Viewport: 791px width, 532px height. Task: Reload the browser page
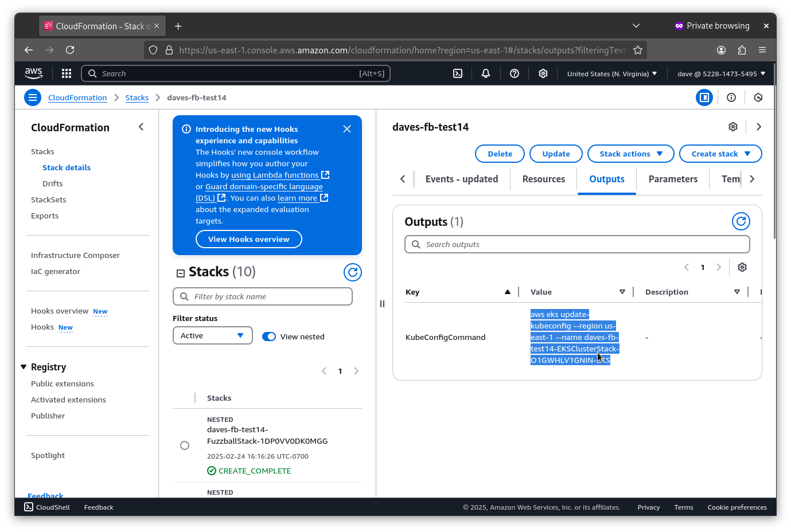coord(70,50)
